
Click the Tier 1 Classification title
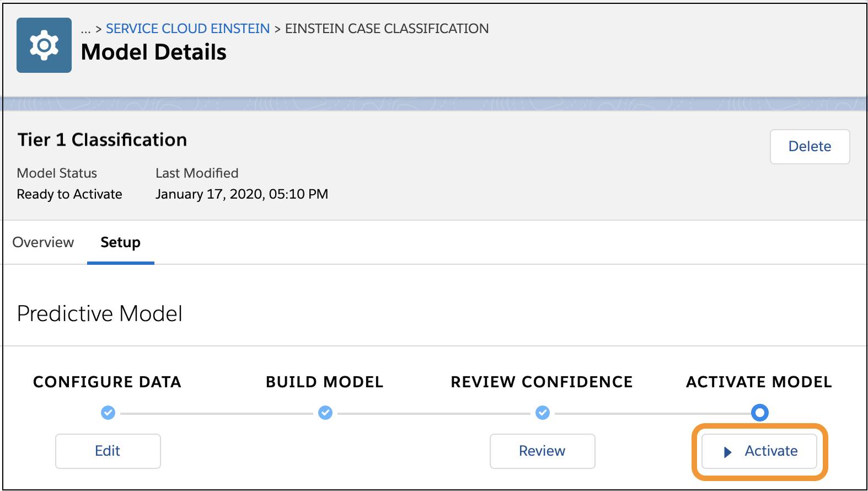(x=102, y=140)
